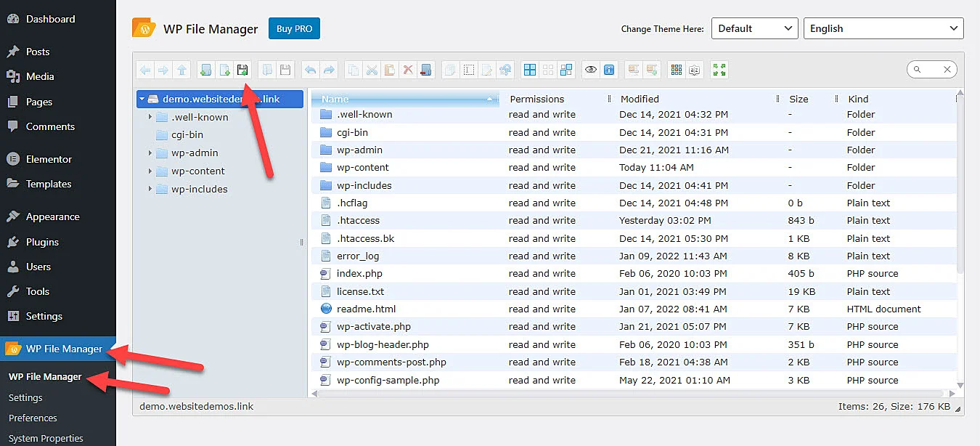Click the Undo arrow icon
The height and width of the screenshot is (446, 980).
point(311,70)
